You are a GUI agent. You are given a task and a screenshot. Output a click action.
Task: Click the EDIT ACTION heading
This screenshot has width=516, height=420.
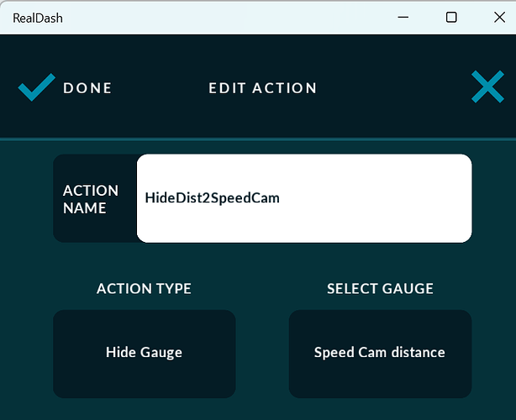click(x=262, y=88)
